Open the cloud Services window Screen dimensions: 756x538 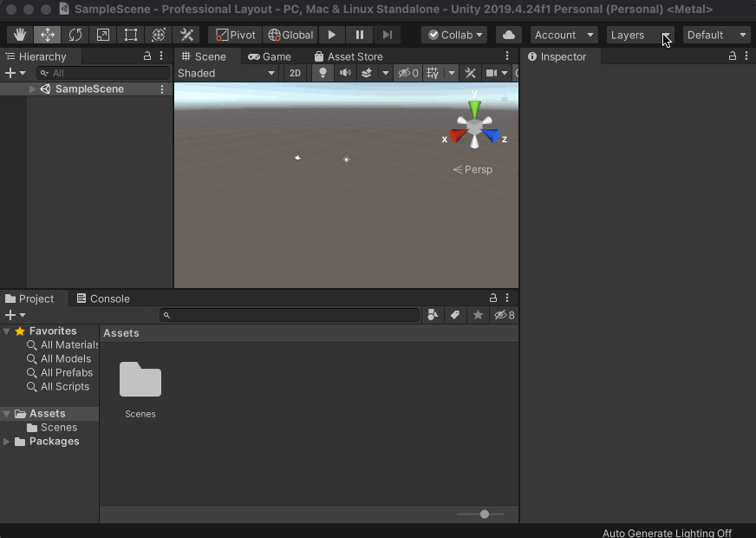click(x=509, y=35)
